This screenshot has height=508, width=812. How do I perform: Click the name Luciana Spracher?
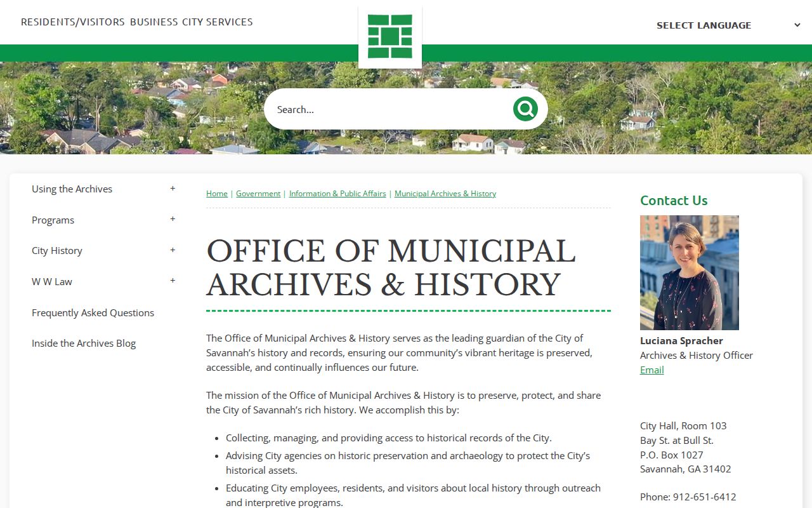(681, 340)
